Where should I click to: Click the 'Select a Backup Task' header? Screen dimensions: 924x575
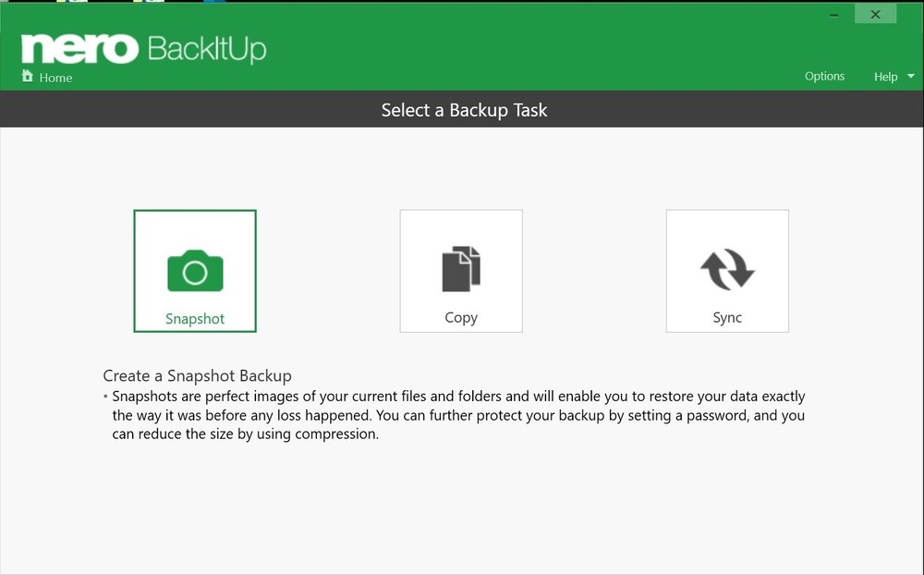tap(464, 110)
